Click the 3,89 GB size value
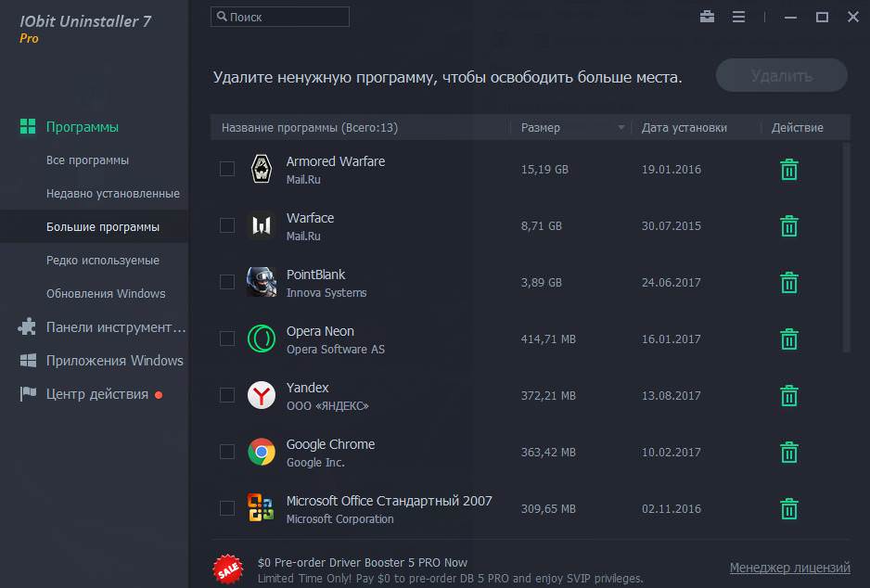Screen dimensions: 870x588 tap(541, 282)
